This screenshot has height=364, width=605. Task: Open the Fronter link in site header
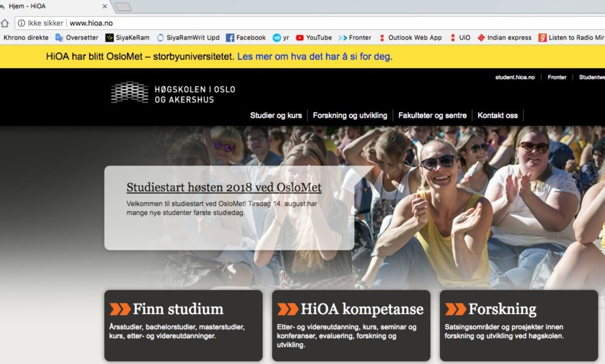click(x=557, y=77)
